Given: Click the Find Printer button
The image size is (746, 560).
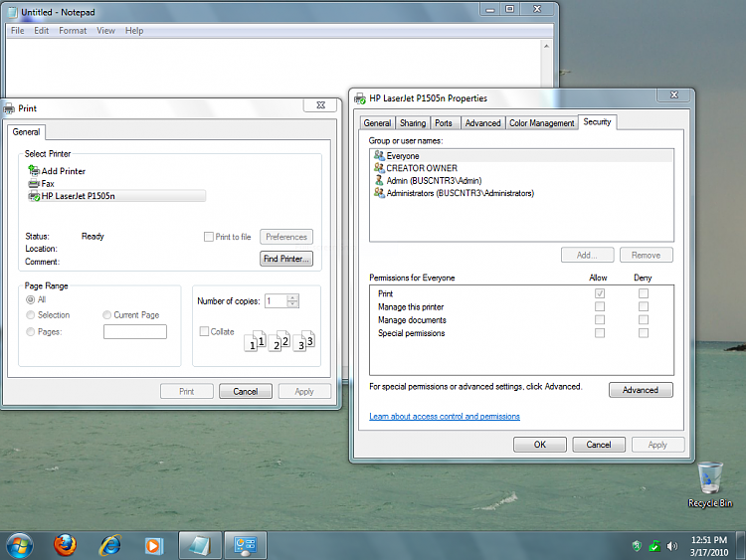Looking at the screenshot, I should tap(286, 259).
